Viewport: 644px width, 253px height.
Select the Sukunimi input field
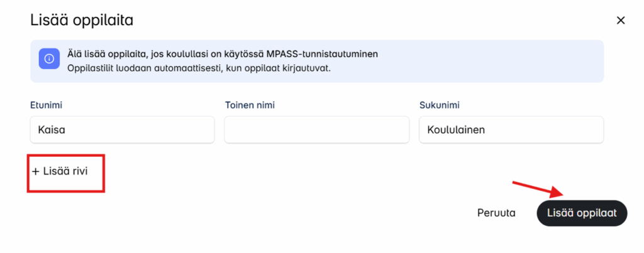(511, 130)
